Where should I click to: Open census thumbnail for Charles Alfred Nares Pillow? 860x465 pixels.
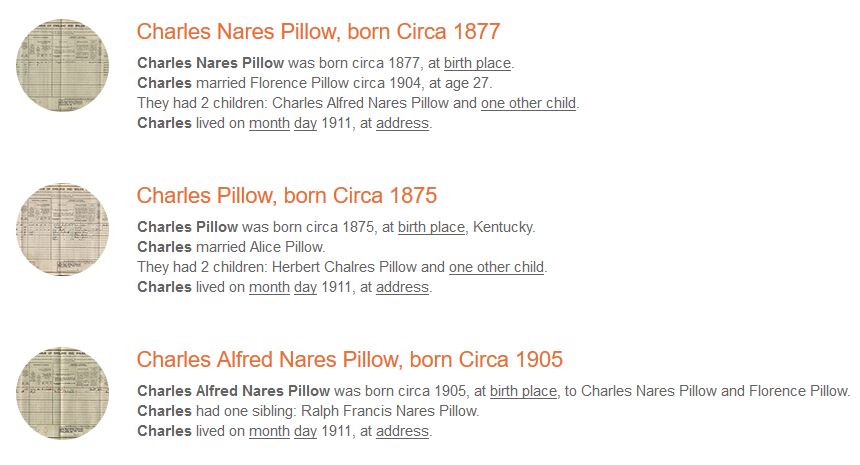tap(63, 393)
